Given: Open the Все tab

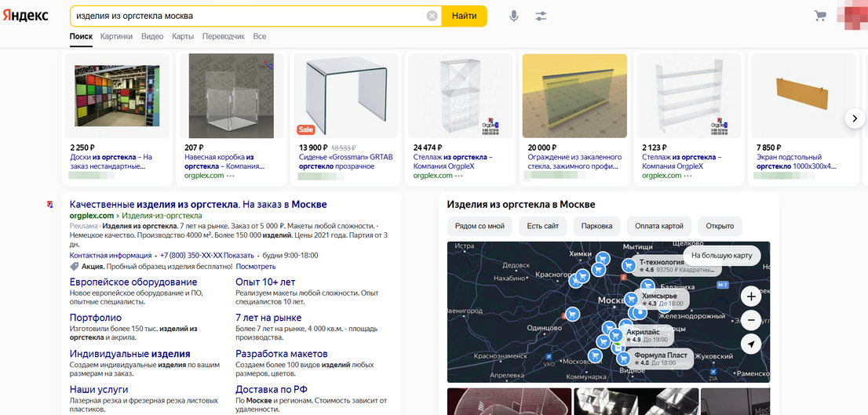Looking at the screenshot, I should [260, 37].
